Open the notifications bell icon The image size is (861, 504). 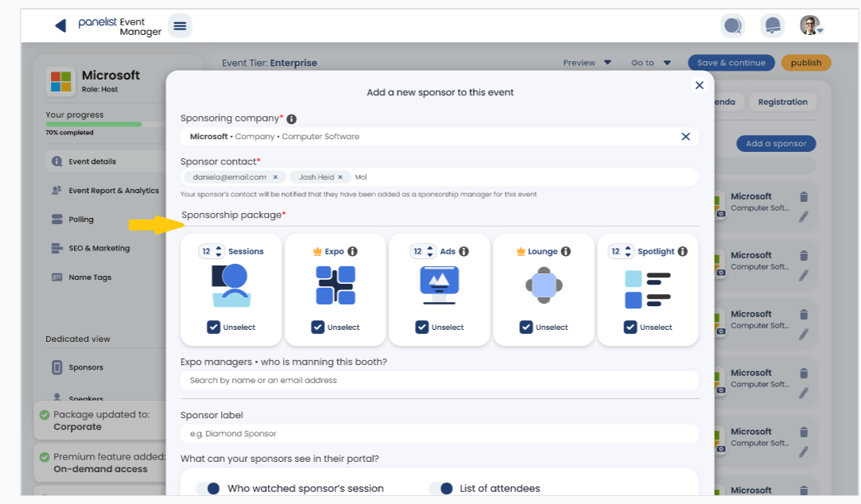(x=772, y=25)
